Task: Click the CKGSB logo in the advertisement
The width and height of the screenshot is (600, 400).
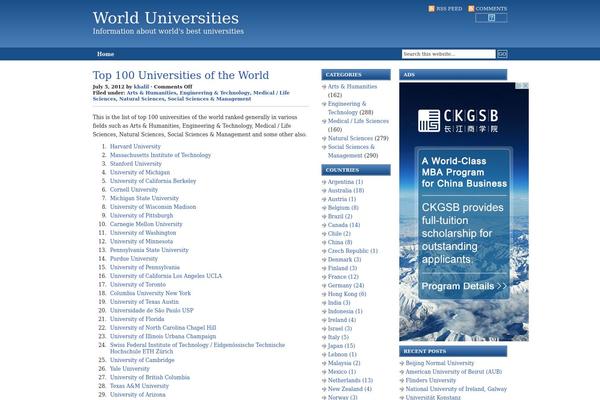Action: [x=458, y=121]
